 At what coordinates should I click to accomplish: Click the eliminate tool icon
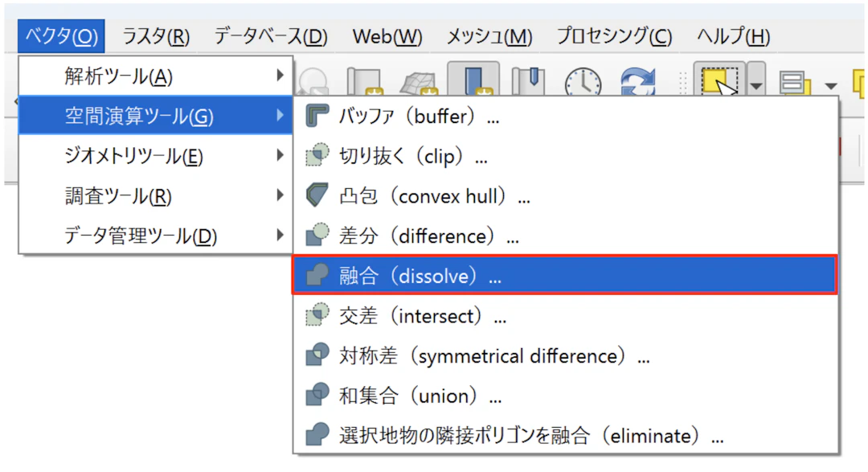tap(318, 436)
